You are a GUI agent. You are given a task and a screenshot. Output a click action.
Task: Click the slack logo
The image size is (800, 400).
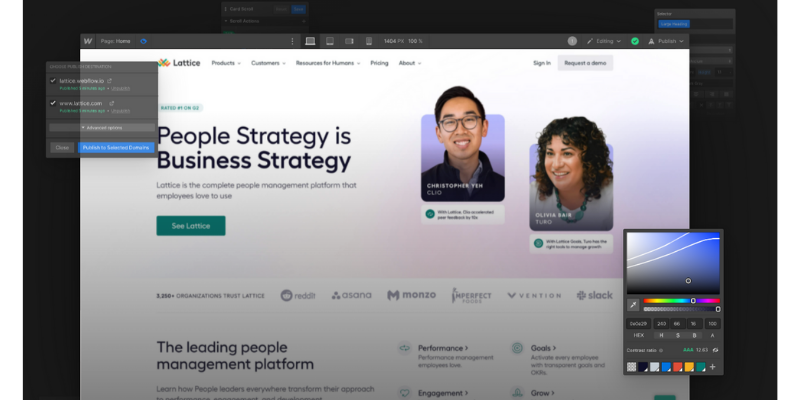click(594, 295)
